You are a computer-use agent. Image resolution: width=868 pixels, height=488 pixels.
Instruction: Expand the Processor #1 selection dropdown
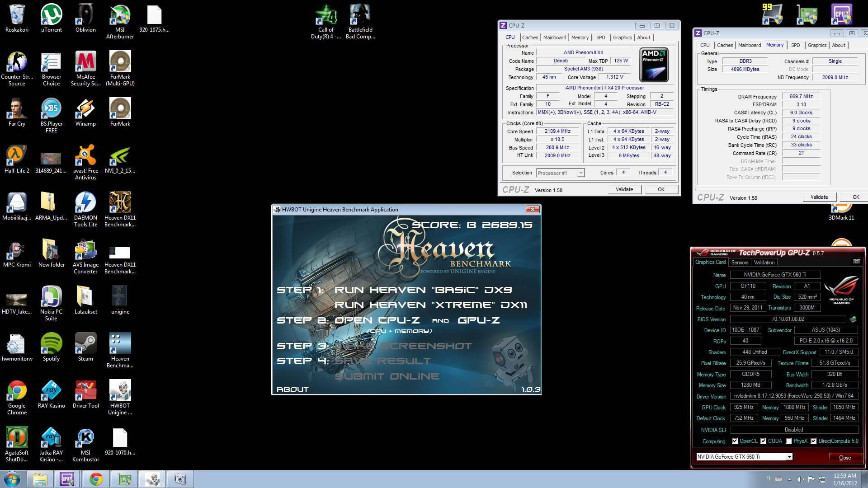tap(580, 173)
